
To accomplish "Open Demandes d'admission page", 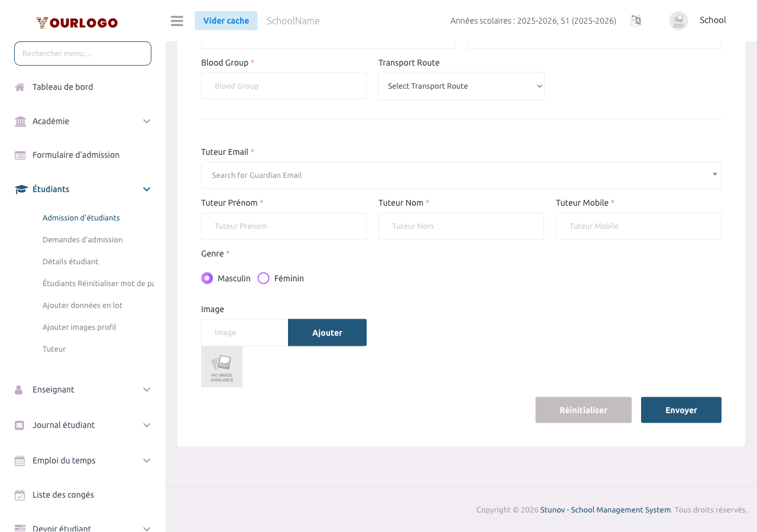I will [x=82, y=239].
